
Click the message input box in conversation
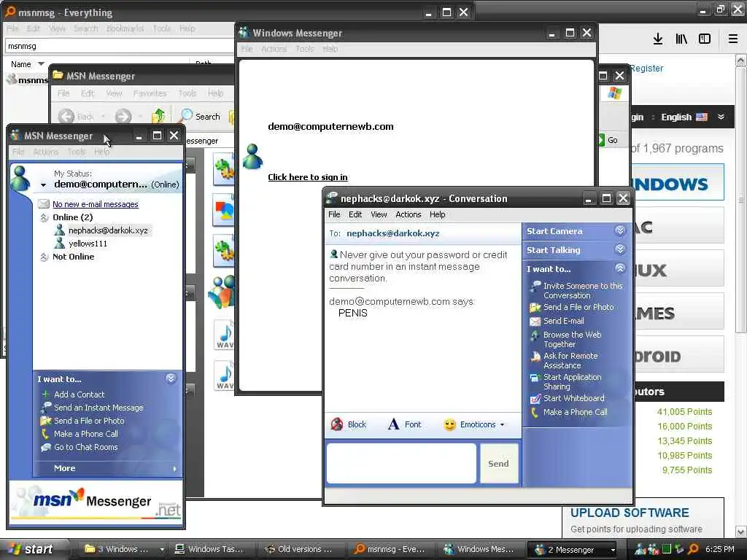pos(401,464)
